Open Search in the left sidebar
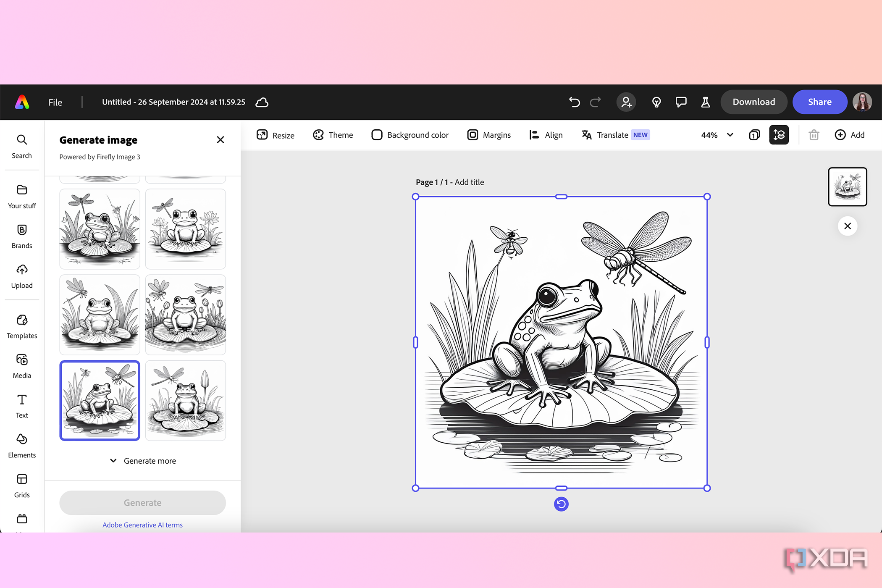The height and width of the screenshot is (588, 882). [x=22, y=147]
